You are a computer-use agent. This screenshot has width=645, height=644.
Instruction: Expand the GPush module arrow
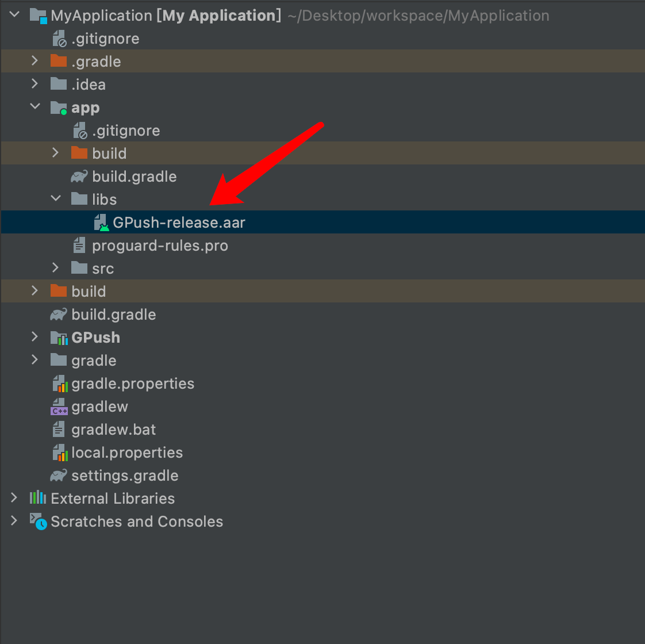point(35,337)
